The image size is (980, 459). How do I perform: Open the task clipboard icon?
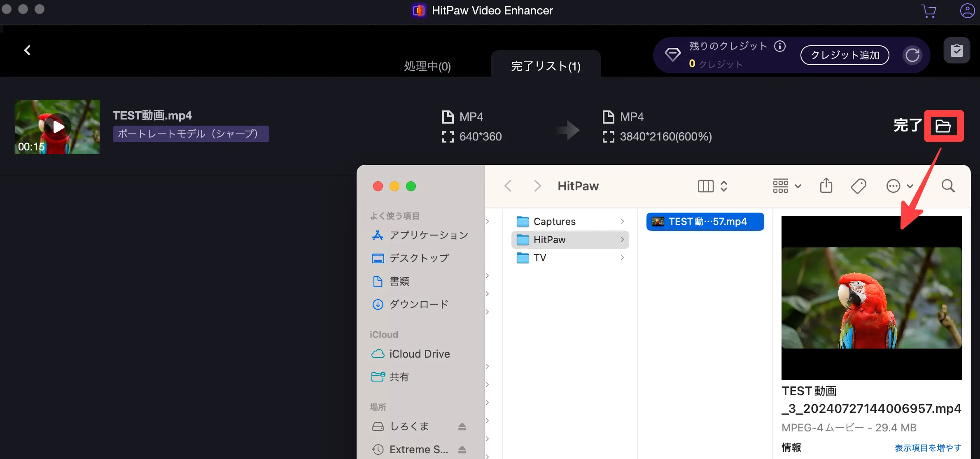(x=957, y=50)
